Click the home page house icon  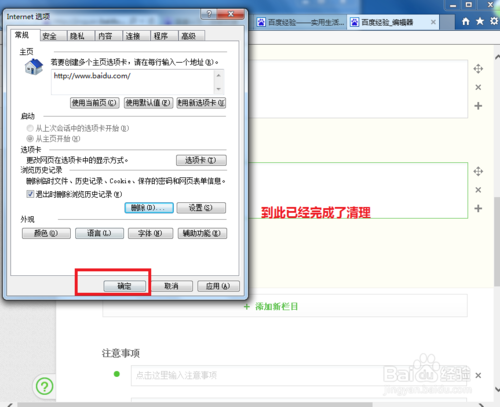(x=34, y=66)
